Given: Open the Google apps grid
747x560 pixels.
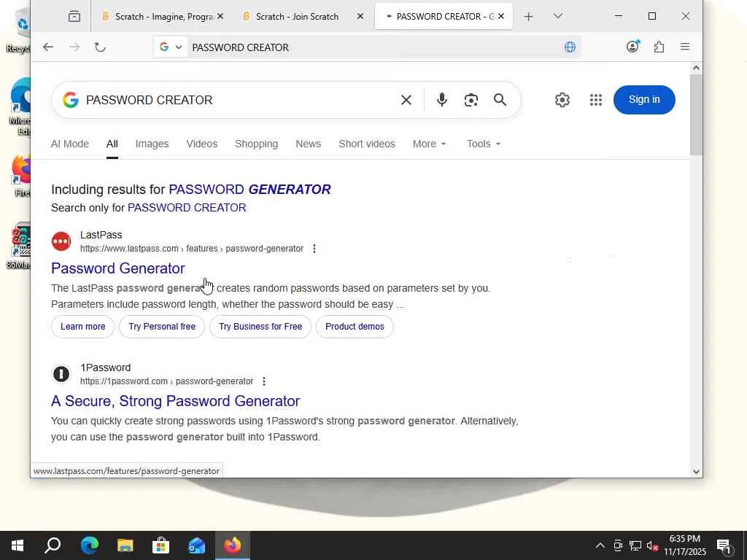Looking at the screenshot, I should click(595, 100).
